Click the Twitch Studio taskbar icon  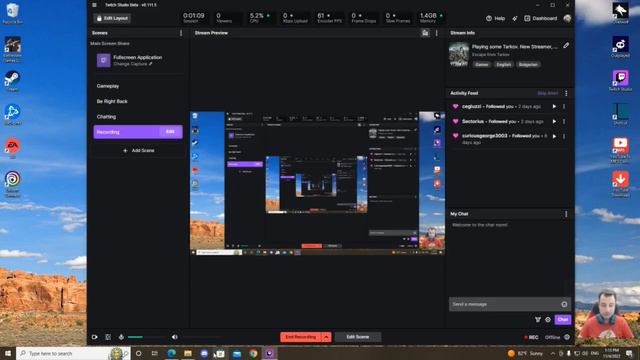tap(270, 353)
